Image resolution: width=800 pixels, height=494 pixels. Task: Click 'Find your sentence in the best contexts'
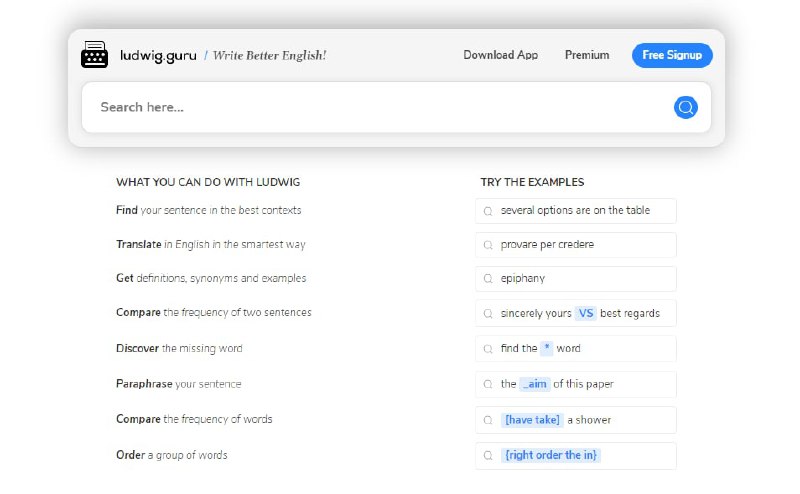[x=209, y=210]
